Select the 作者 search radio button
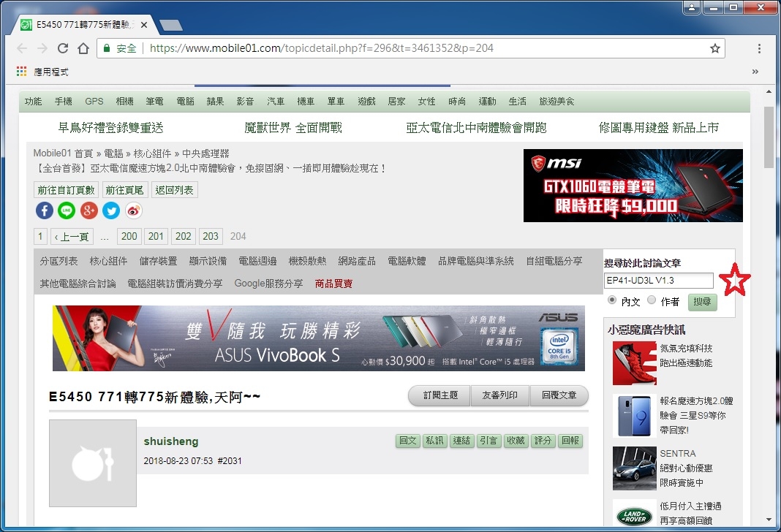 652,300
